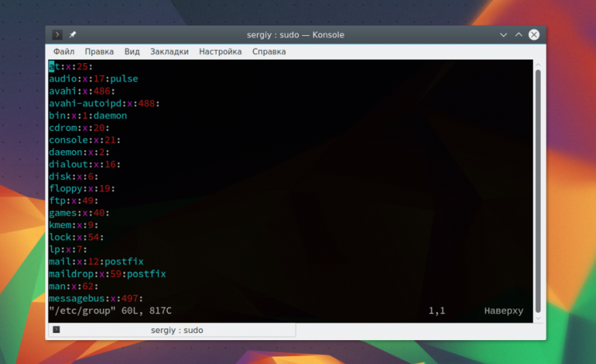Place cursor on the audio:x:17:pulse line

coord(93,79)
